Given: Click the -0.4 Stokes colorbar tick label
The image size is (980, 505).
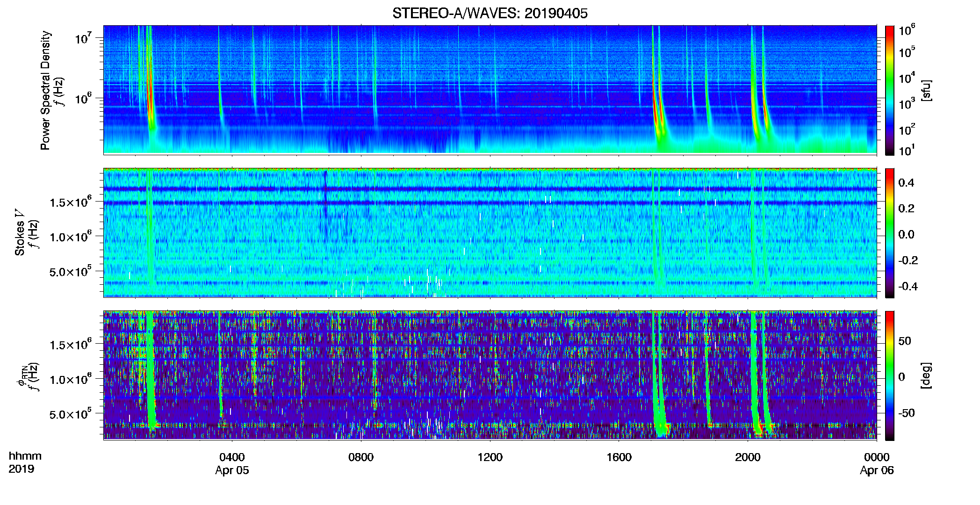Looking at the screenshot, I should pos(908,286).
